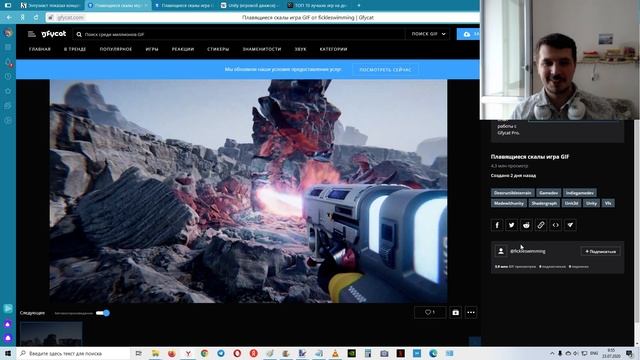Copy the GIF link icon
This screenshot has height=360, width=640.
coord(541,225)
